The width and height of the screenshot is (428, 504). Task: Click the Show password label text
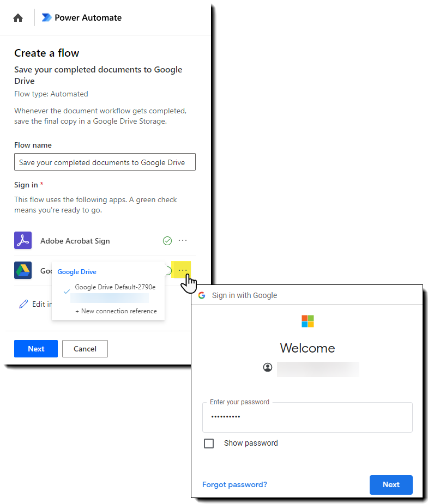point(251,444)
